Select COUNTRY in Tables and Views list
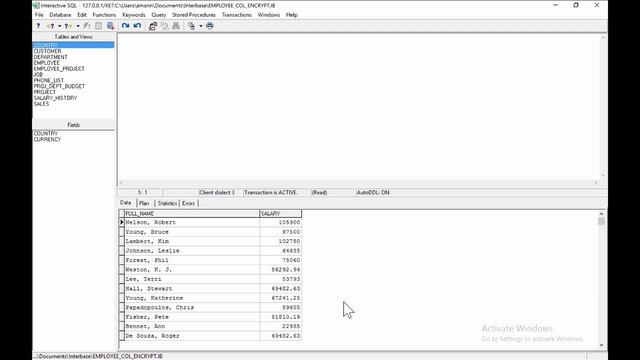Screen dimensions: 640x360 73,45
